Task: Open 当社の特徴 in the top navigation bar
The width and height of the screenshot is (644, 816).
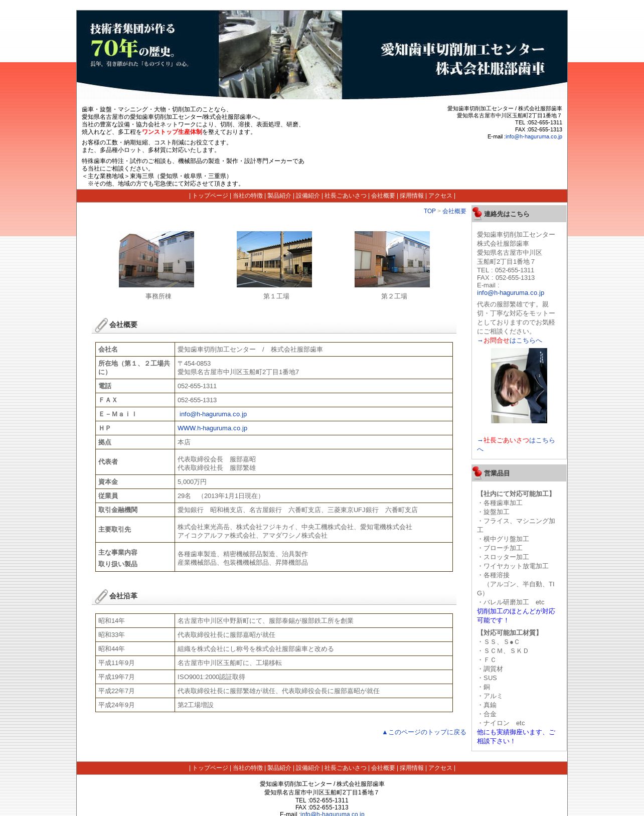Action: 247,196
